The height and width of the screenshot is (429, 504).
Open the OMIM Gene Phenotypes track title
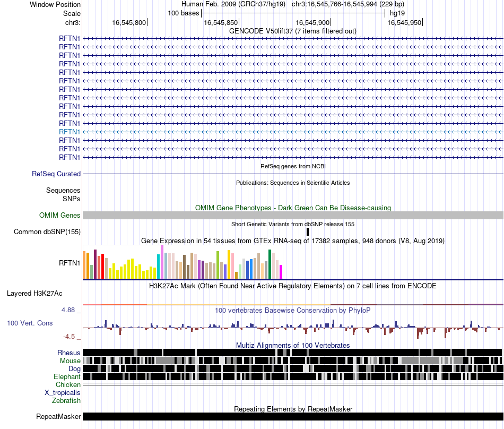(x=293, y=208)
